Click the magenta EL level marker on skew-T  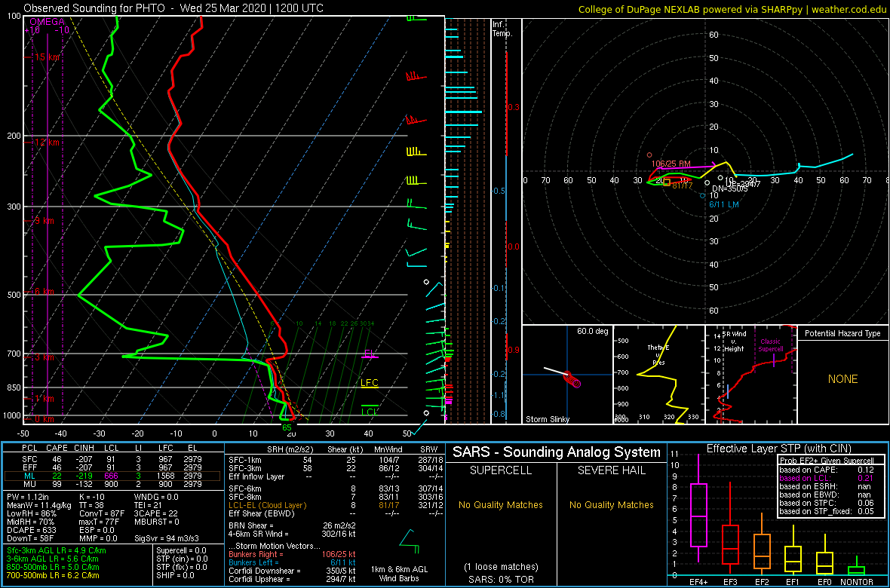tap(370, 354)
